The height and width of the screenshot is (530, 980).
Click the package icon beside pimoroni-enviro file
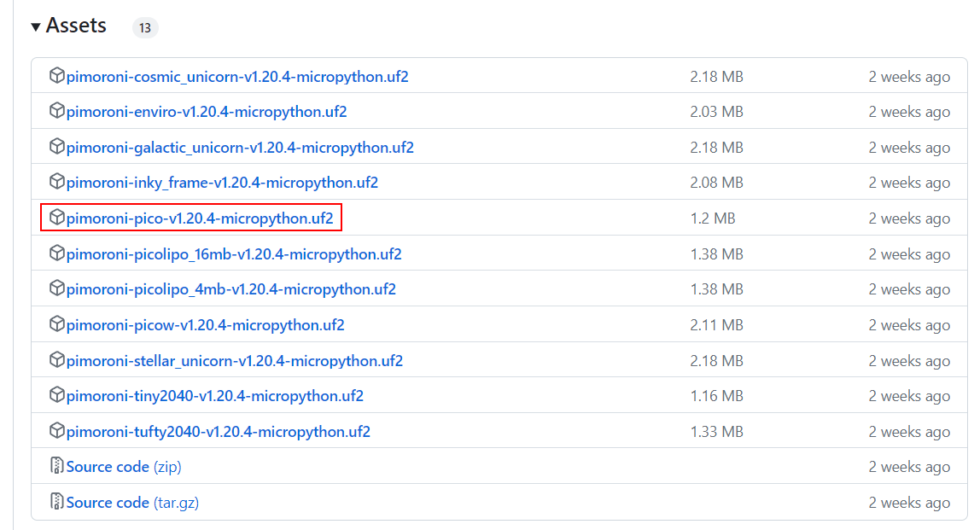(57, 111)
